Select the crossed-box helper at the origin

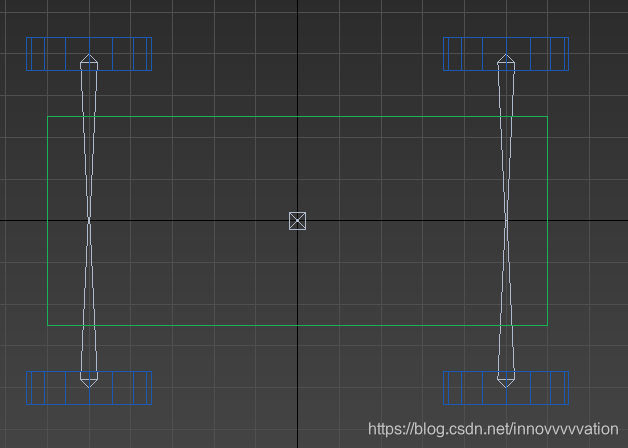tap(298, 221)
